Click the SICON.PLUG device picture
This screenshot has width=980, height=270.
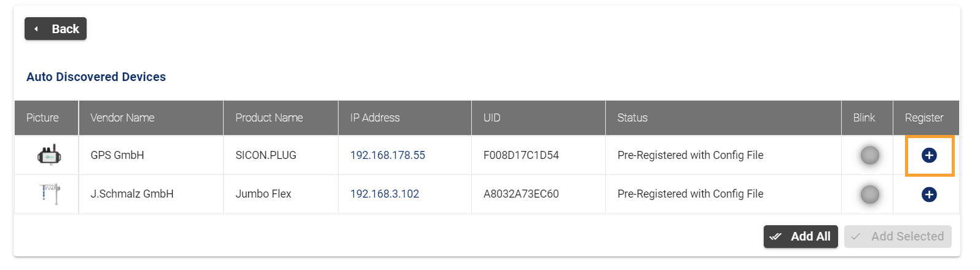coord(49,155)
